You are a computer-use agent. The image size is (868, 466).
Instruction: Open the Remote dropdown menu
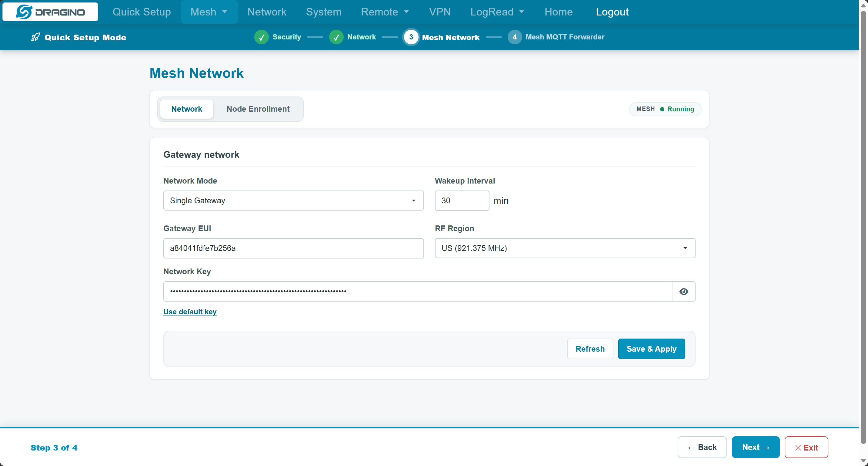(385, 12)
